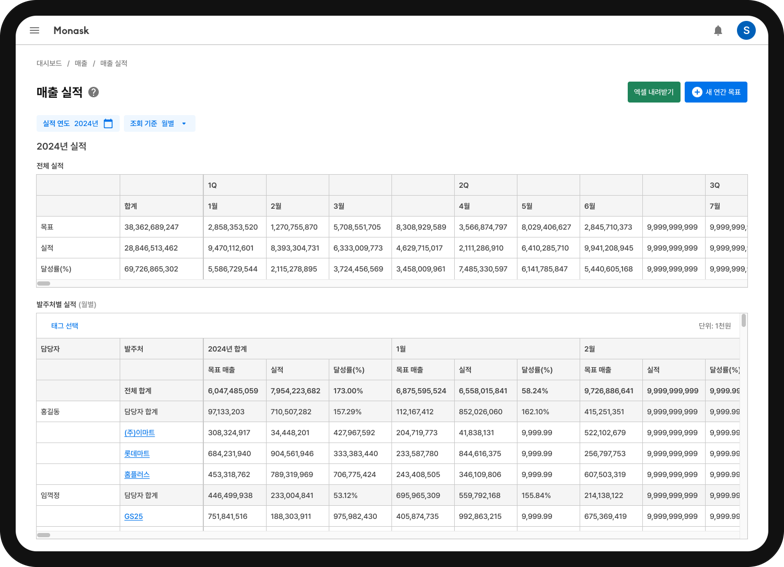This screenshot has width=784, height=567.
Task: Click the 새 연간 목표 button
Action: [716, 92]
